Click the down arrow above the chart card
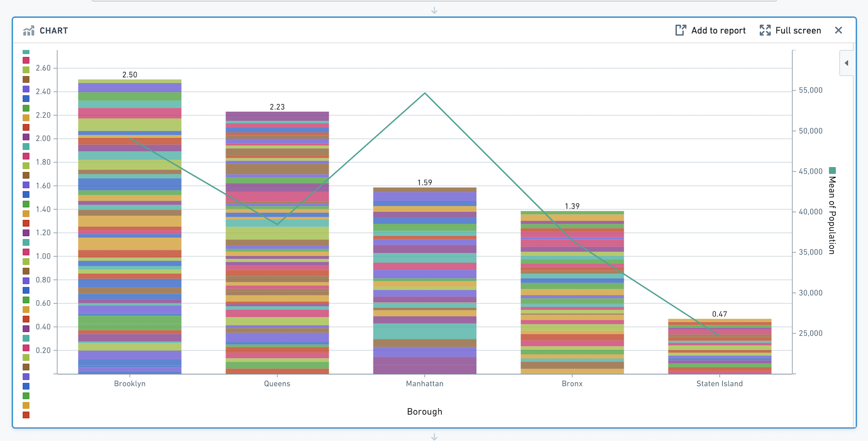Screen dimensions: 868x441 434,10
